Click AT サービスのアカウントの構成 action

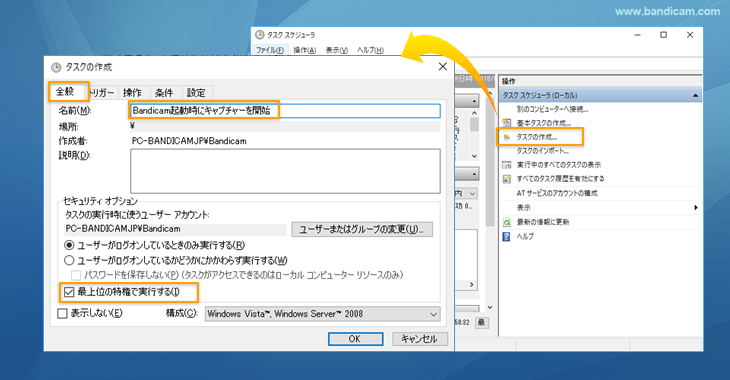click(557, 193)
